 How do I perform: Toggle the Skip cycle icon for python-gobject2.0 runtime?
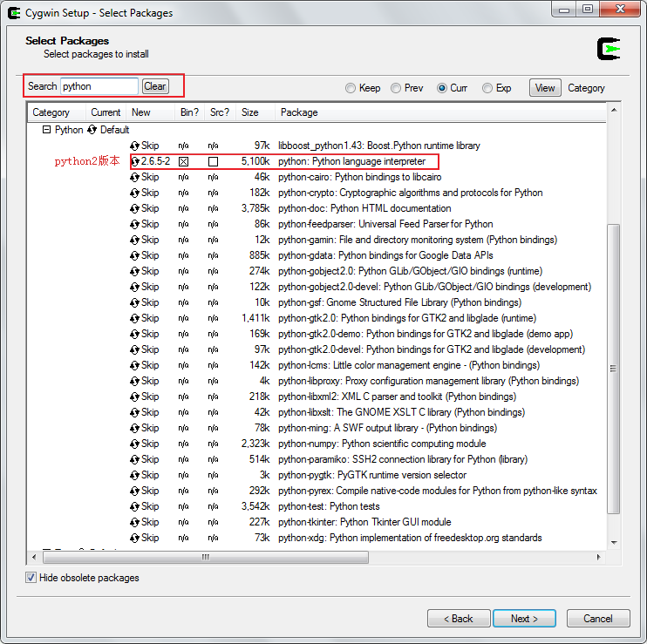click(x=134, y=271)
